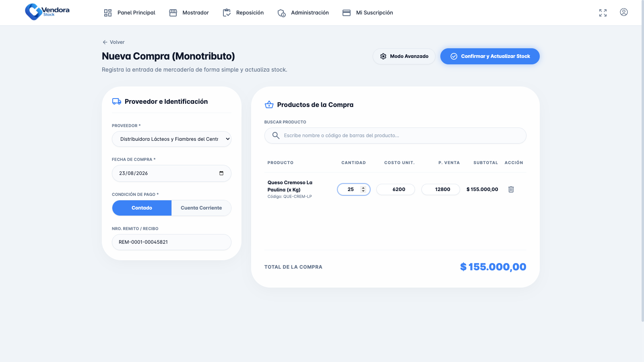This screenshot has height=362, width=644.
Task: Delete the Queso Cremoso La Paulina row
Action: click(511, 189)
